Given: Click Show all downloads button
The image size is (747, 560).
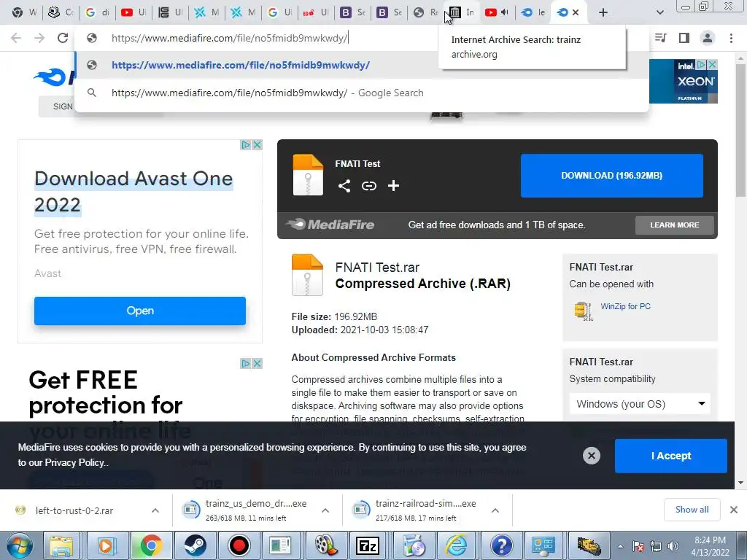Looking at the screenshot, I should tap(692, 510).
